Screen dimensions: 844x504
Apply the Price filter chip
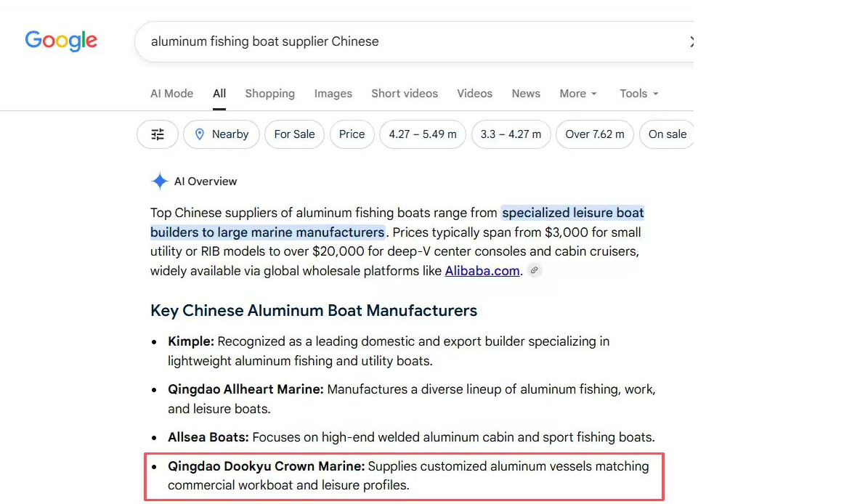coord(352,134)
